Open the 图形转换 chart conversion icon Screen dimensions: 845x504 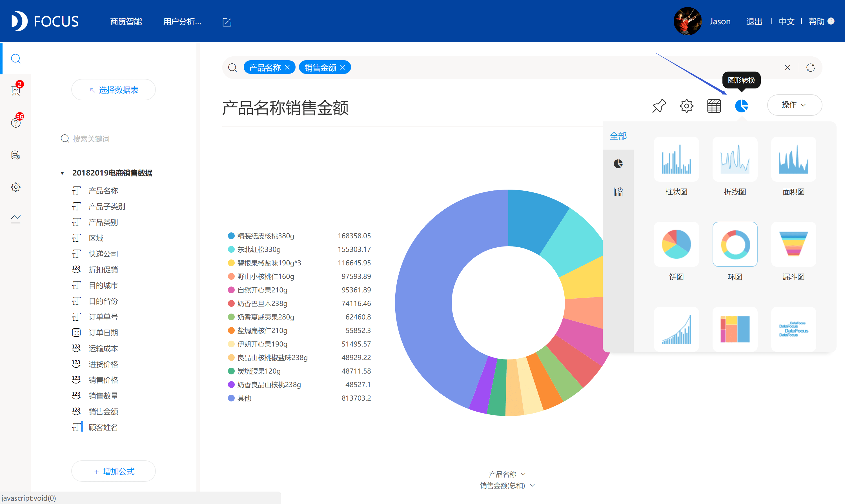[742, 106]
